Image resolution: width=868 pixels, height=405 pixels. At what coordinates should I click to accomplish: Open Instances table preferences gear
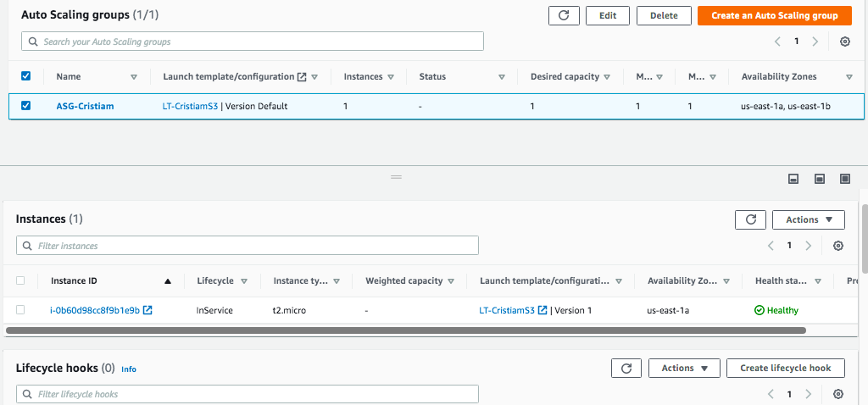pyautogui.click(x=837, y=246)
